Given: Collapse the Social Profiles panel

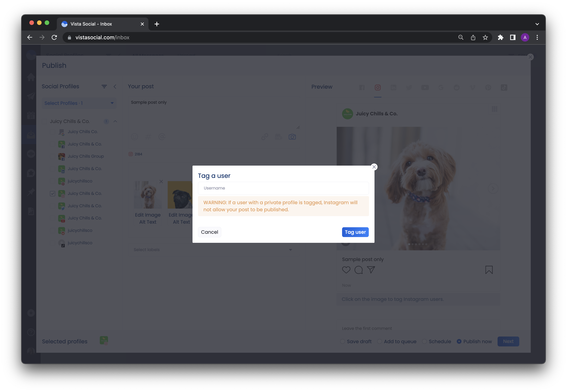Looking at the screenshot, I should pyautogui.click(x=115, y=87).
